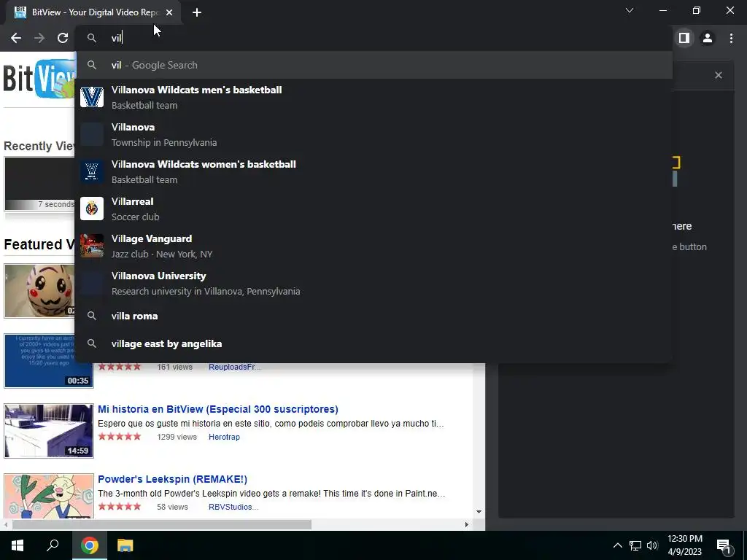Select 'village east by angelika' suggestion
Image resolution: width=747 pixels, height=560 pixels.
373,343
